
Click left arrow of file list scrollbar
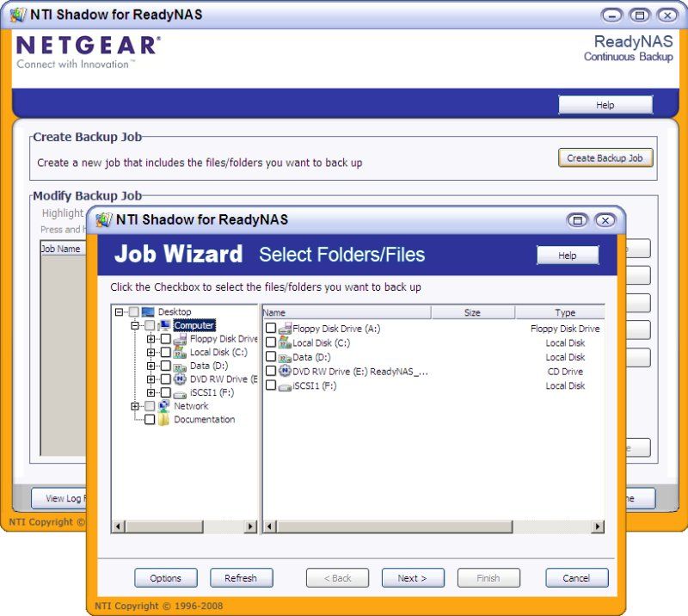[x=270, y=526]
